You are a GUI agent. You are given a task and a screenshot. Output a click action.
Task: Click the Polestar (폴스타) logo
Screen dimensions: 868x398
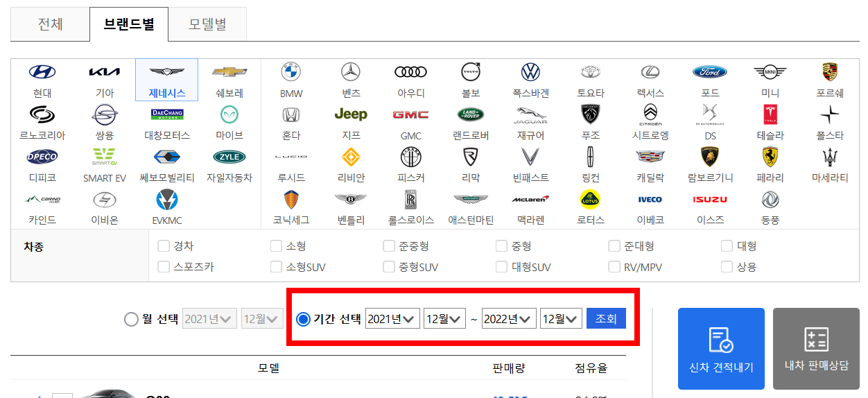(830, 114)
